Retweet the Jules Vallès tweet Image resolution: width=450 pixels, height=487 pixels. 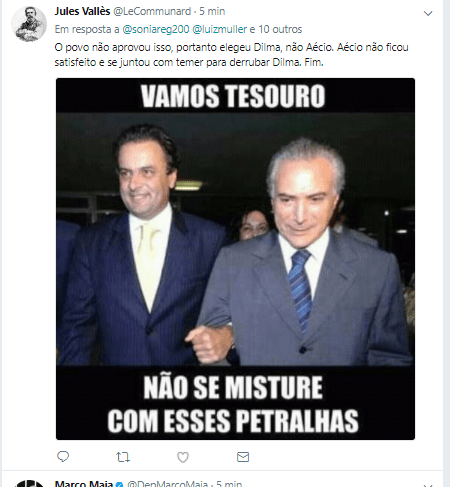tap(123, 457)
